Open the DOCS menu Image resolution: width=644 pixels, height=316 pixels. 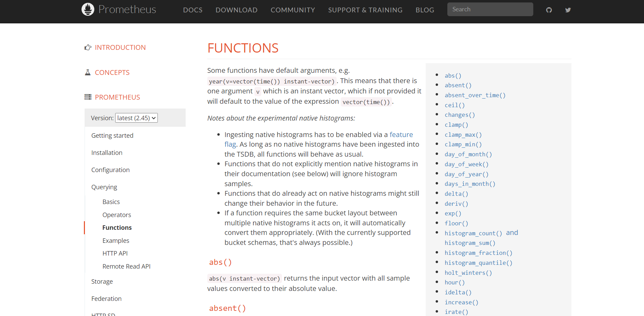point(193,10)
